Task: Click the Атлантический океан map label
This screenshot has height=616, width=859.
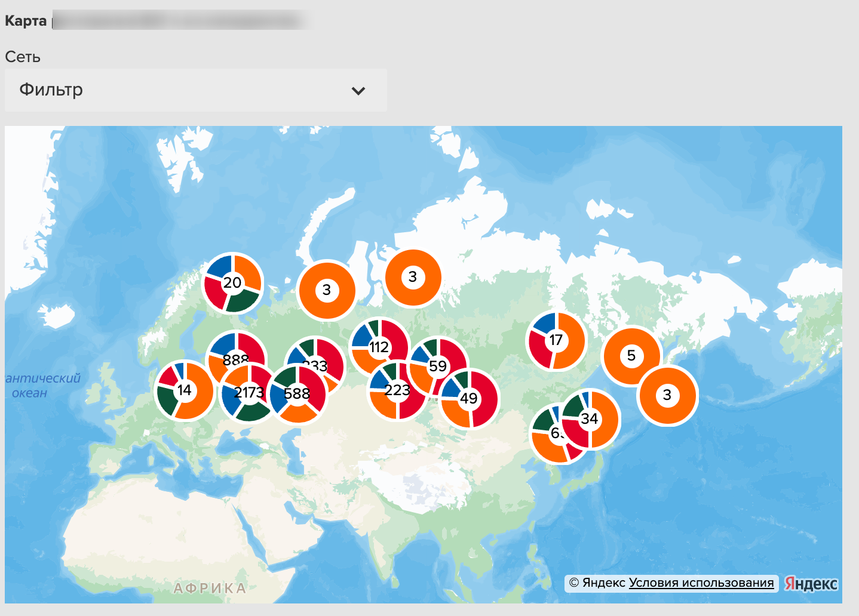Action: [x=42, y=386]
